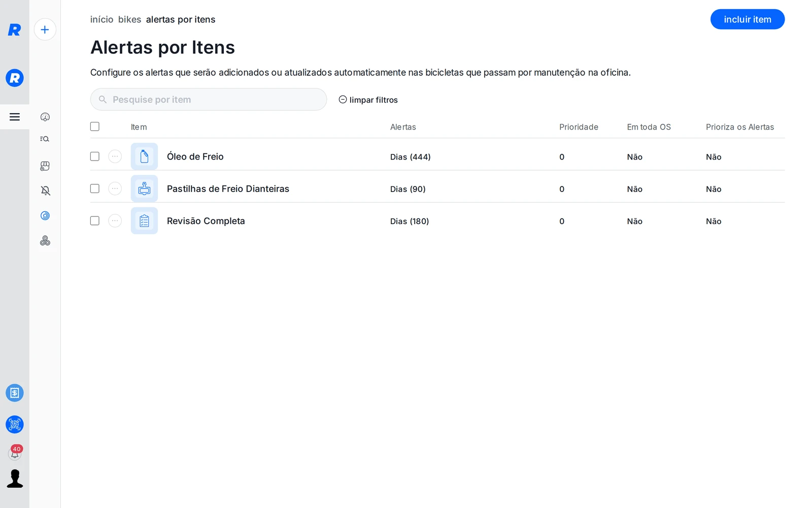Open options menu for Óleo de Freio
812x508 pixels.
[x=115, y=156]
